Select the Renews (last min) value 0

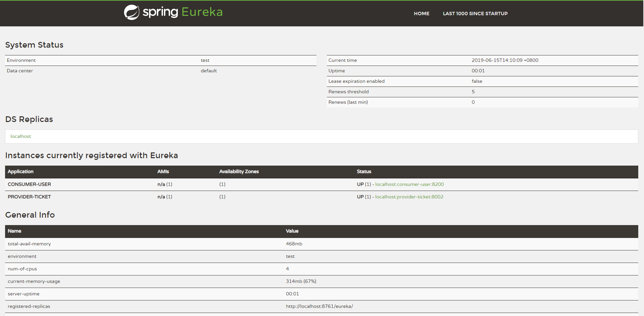pyautogui.click(x=473, y=102)
